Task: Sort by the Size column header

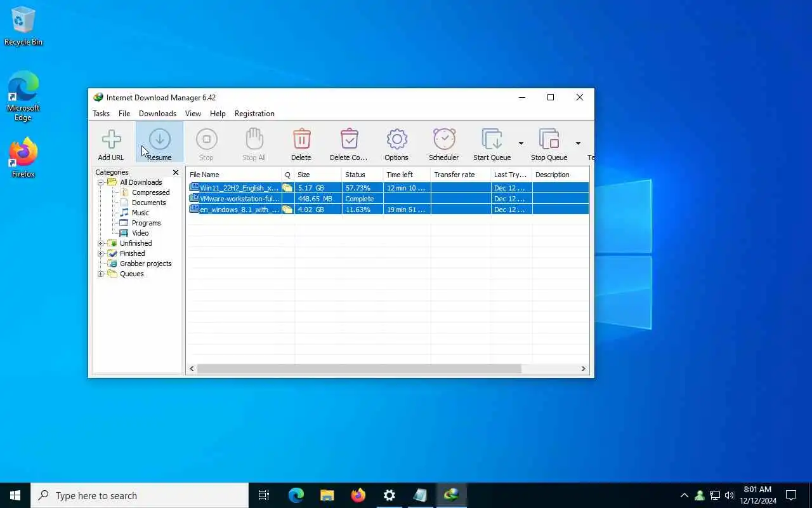Action: (318, 175)
